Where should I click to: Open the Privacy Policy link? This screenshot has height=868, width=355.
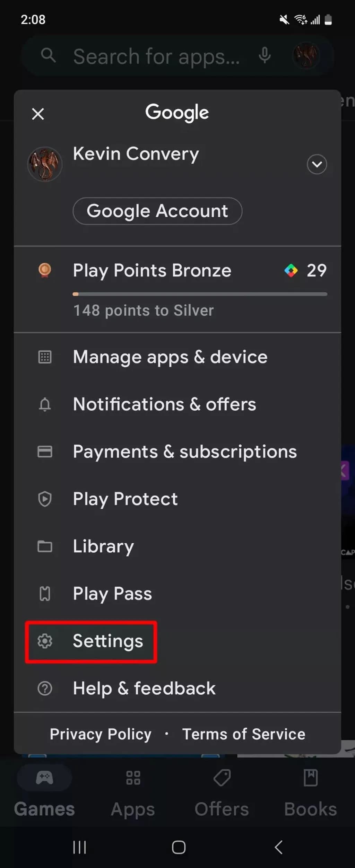pyautogui.click(x=101, y=734)
